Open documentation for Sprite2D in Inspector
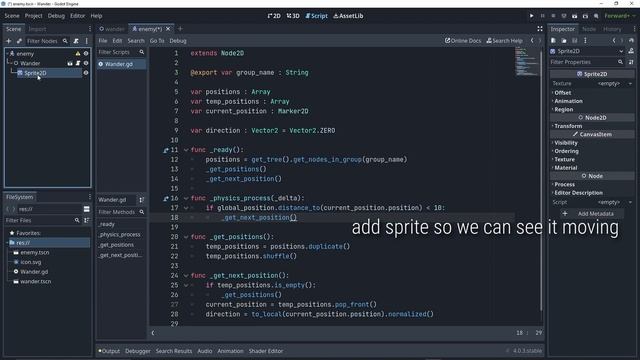Viewport: 640px width, 360px height. click(x=631, y=51)
